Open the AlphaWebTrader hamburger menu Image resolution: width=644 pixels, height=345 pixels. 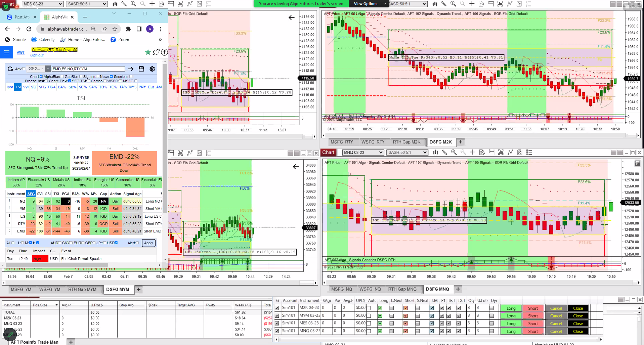(x=6, y=52)
